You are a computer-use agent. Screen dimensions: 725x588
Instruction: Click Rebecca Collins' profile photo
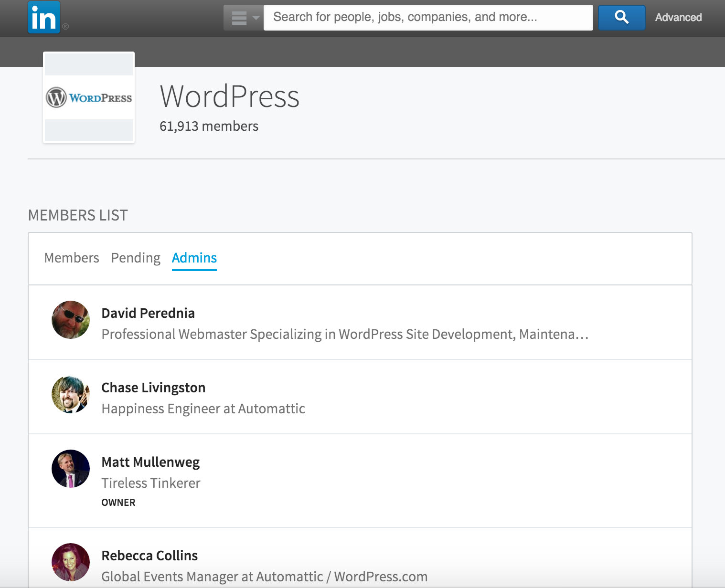click(70, 562)
